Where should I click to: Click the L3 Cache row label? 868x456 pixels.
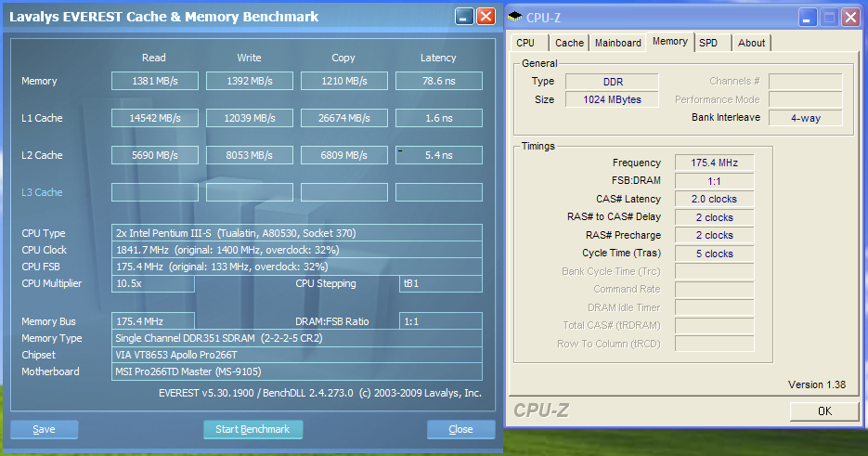pyautogui.click(x=42, y=192)
